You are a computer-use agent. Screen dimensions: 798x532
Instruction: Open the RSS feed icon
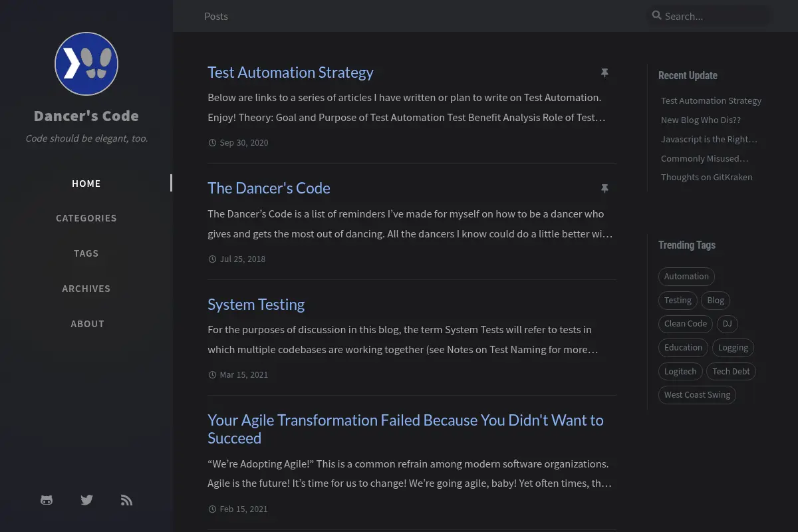126,500
